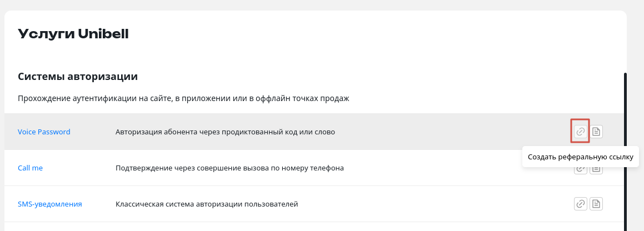This screenshot has width=644, height=231.
Task: Open the Voice Password service link
Action: click(44, 132)
